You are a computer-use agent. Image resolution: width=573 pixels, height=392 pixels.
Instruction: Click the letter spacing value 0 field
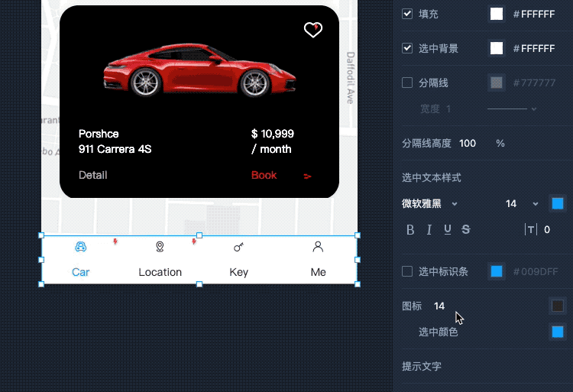tap(547, 230)
